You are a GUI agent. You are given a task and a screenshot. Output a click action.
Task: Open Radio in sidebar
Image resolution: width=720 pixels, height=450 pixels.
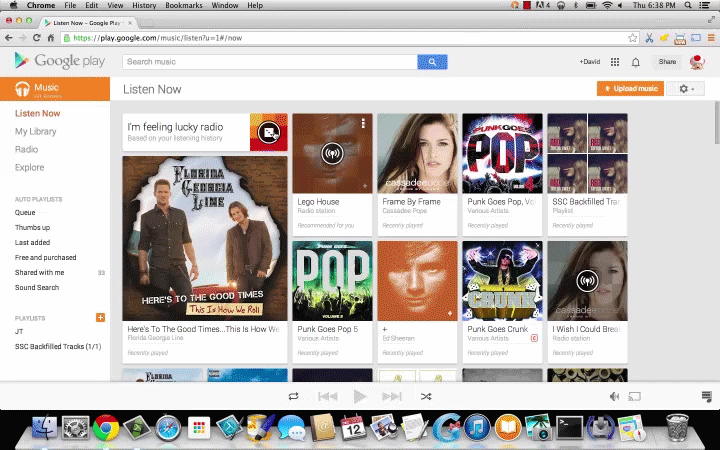click(26, 149)
